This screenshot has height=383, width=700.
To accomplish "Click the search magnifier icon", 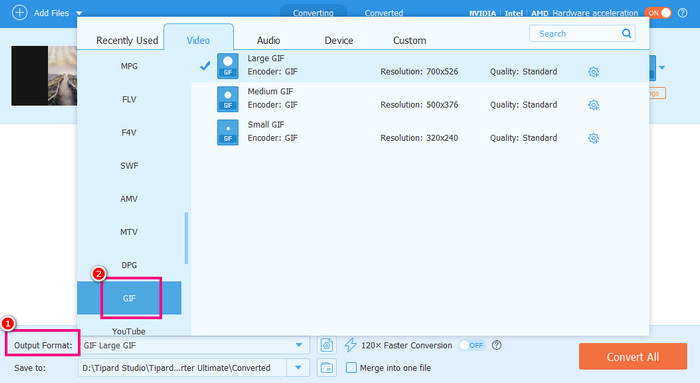I will click(626, 33).
